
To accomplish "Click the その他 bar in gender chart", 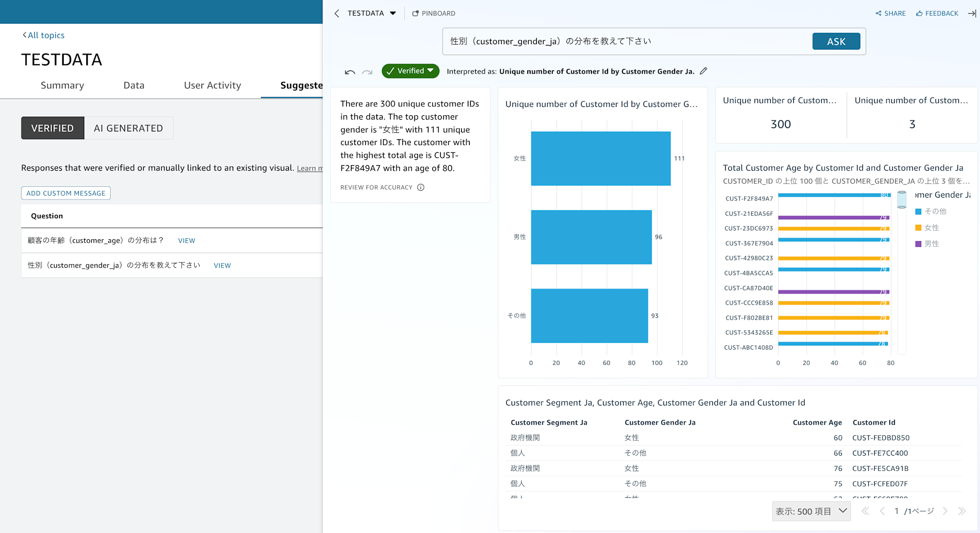I will click(589, 316).
